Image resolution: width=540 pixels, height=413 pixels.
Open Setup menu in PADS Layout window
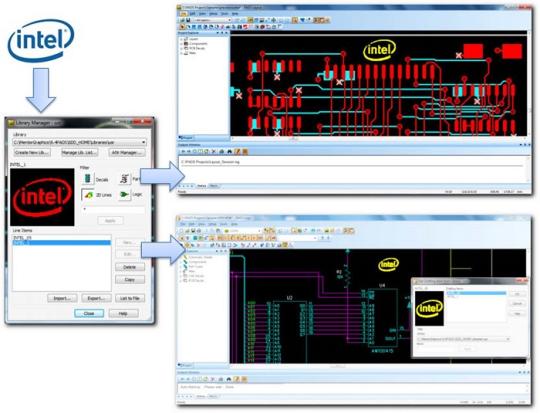pos(214,14)
